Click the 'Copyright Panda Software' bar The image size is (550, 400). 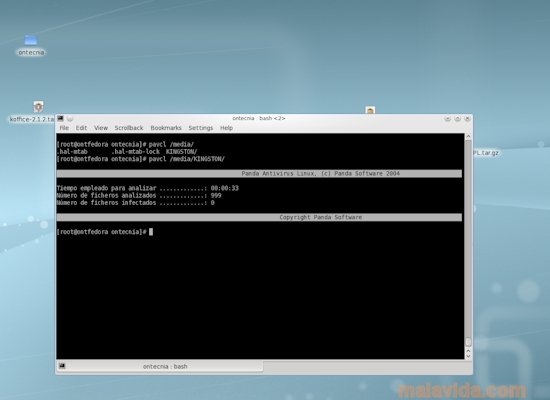coord(259,217)
